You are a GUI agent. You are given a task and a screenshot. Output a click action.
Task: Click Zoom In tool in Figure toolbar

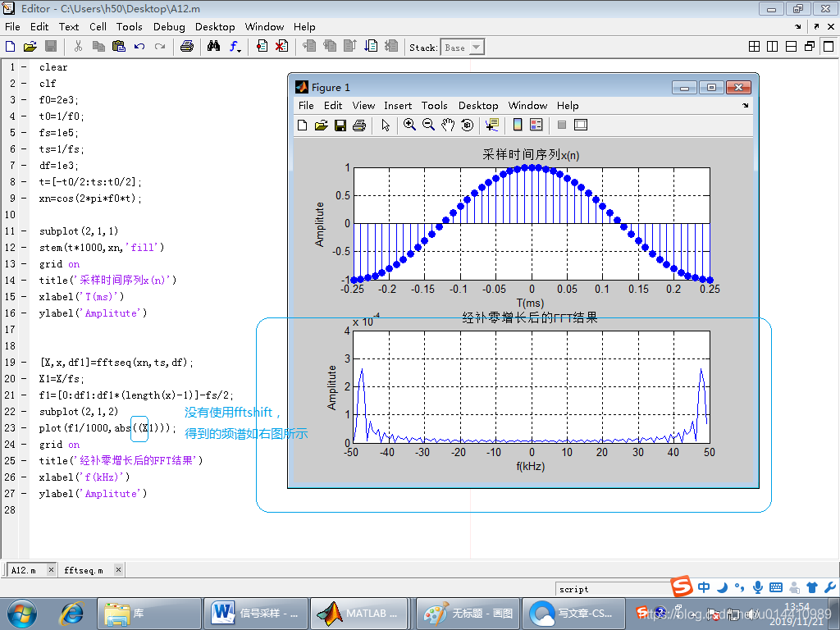click(x=409, y=125)
